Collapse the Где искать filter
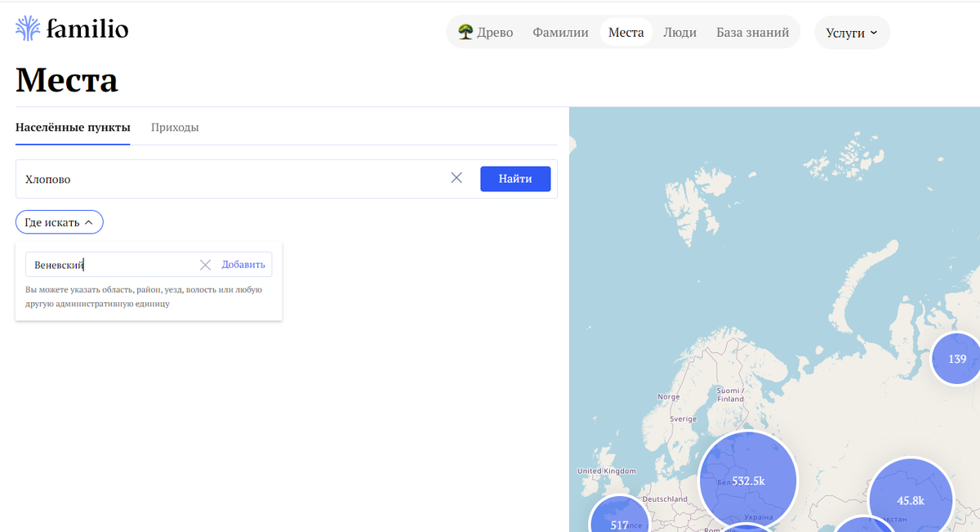 (x=60, y=222)
